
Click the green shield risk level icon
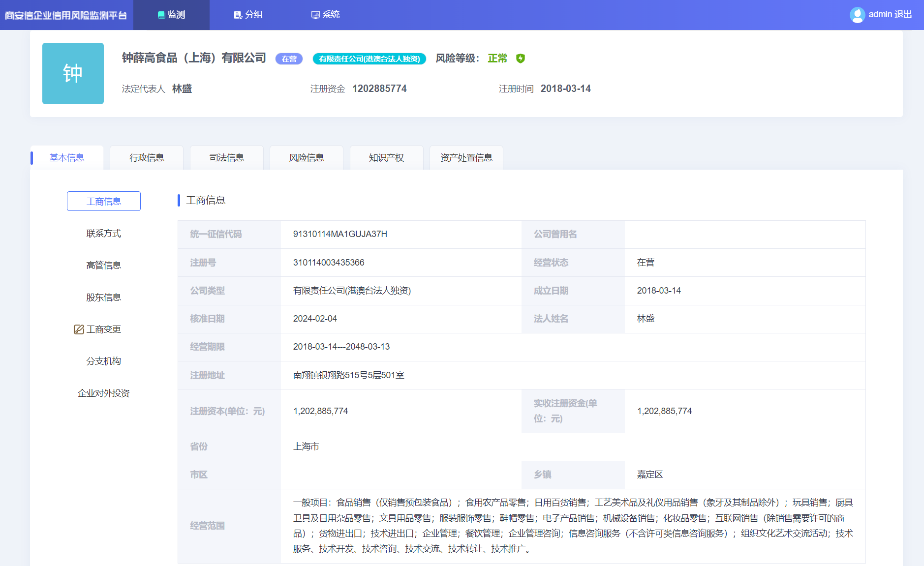(x=521, y=59)
